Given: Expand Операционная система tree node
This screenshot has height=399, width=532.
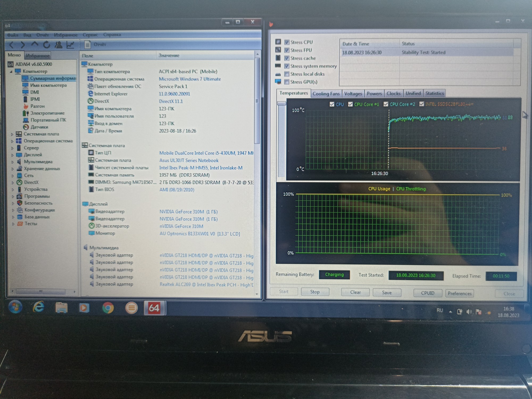Looking at the screenshot, I should (12, 141).
